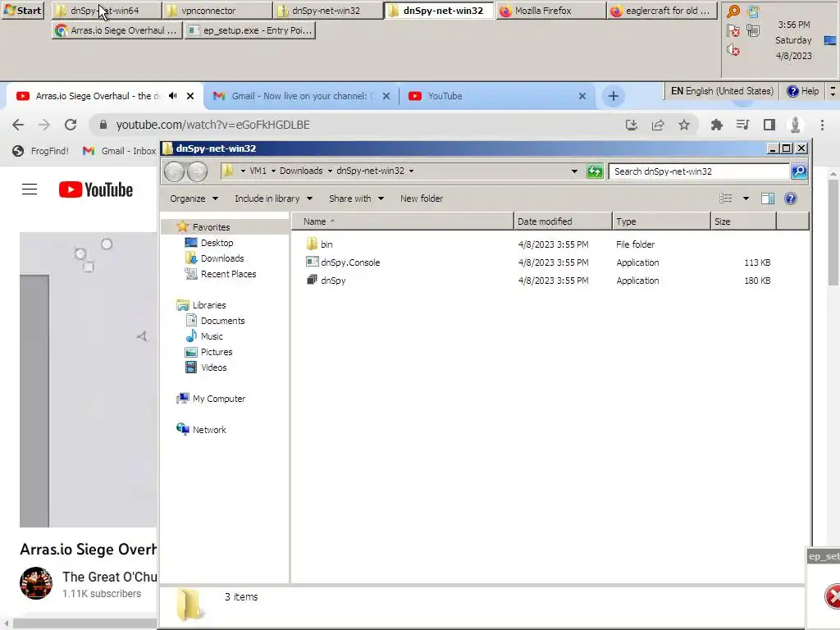
Task: Click the search magnifier button in Explorer
Action: click(x=799, y=171)
